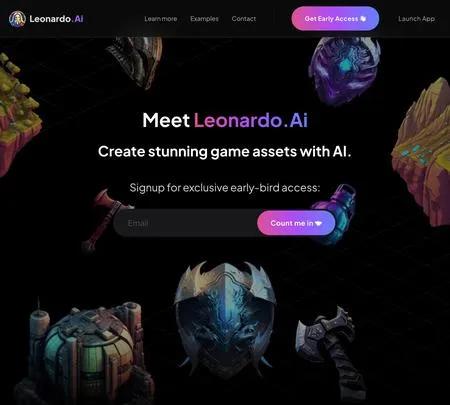
Task: Click the icon inside Get Early Access
Action: 363,19
